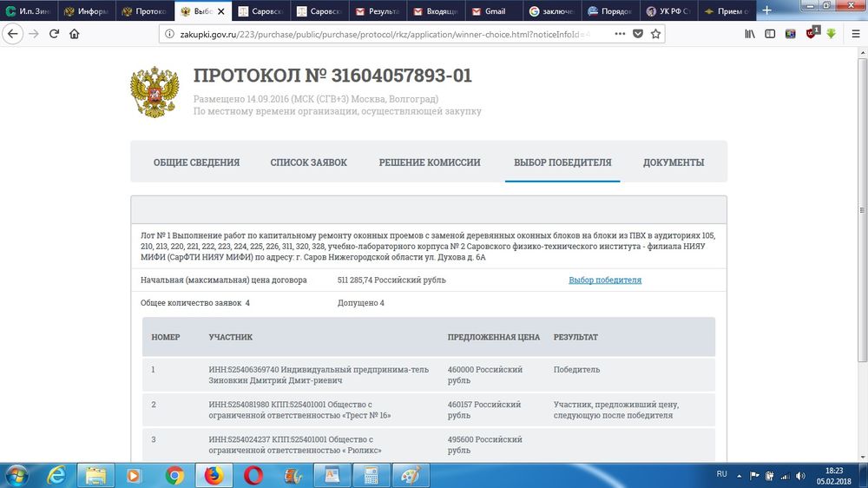The height and width of the screenshot is (488, 868).
Task: Reload the page with the refresh icon
Action: [x=54, y=34]
